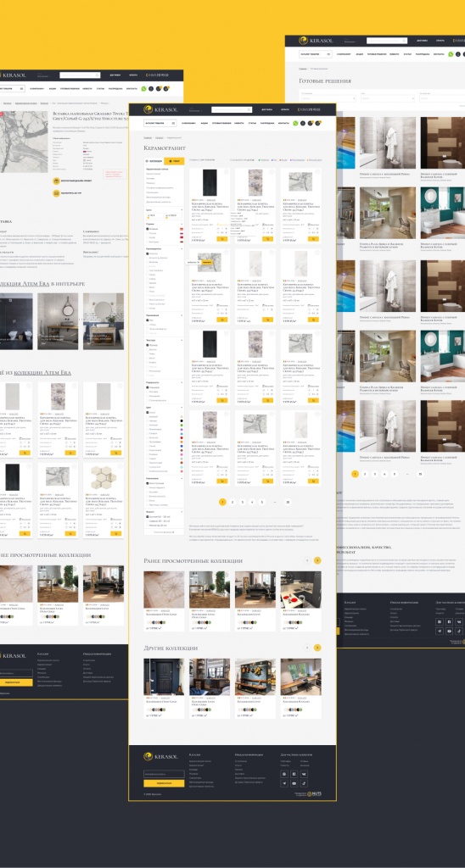Collapse the Цвет filter section
This screenshot has width=465, height=868.
182,408
